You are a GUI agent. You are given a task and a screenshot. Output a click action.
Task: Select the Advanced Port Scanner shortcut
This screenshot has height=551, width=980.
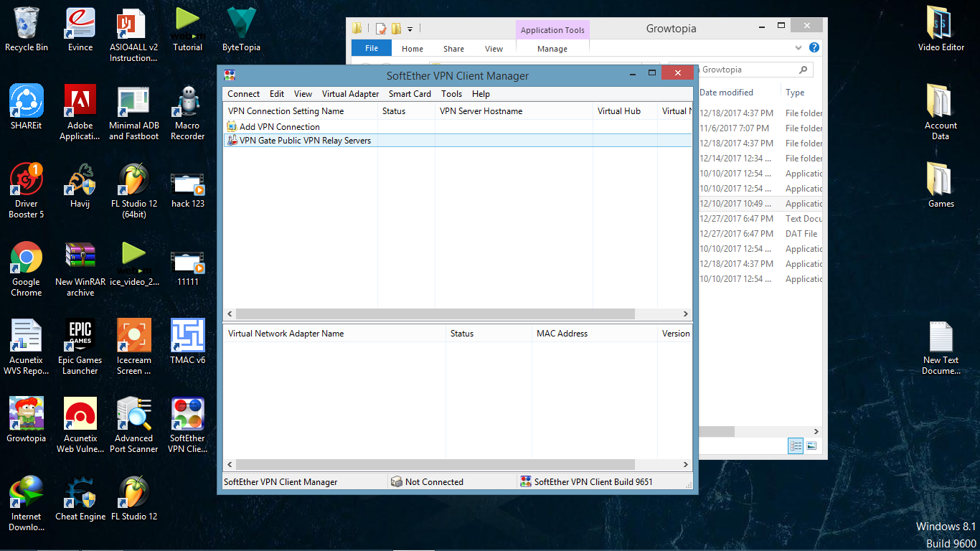(133, 425)
